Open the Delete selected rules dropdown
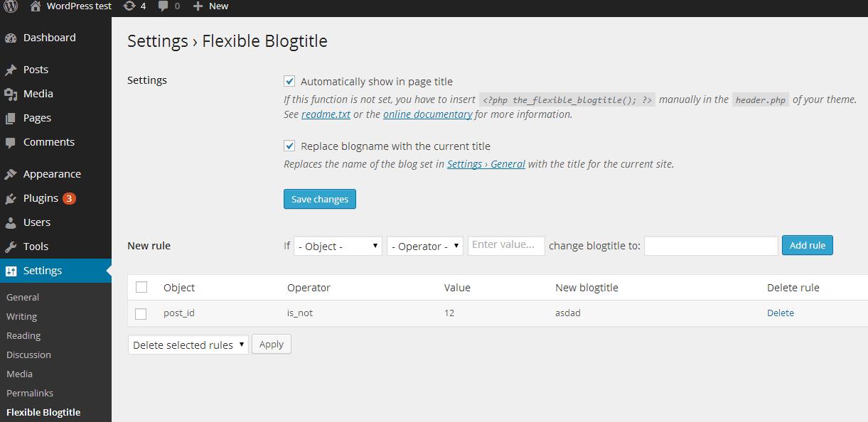Screen dimensions: 868x422 pos(188,345)
